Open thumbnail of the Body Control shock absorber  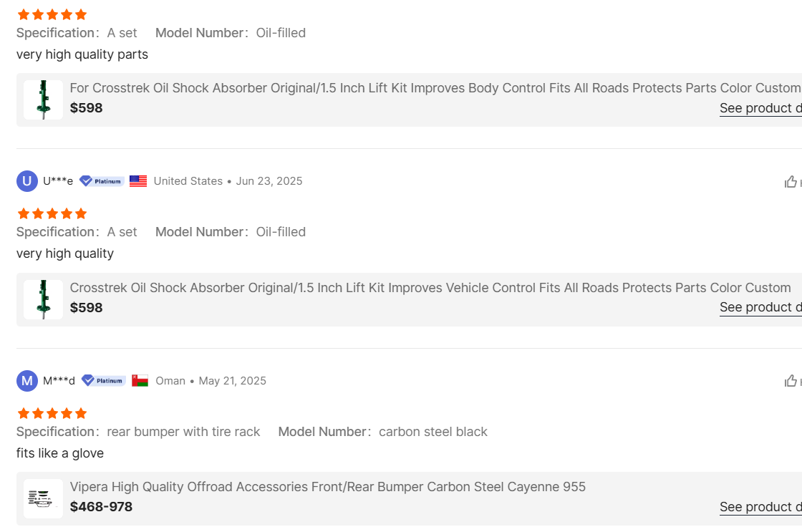coord(43,100)
